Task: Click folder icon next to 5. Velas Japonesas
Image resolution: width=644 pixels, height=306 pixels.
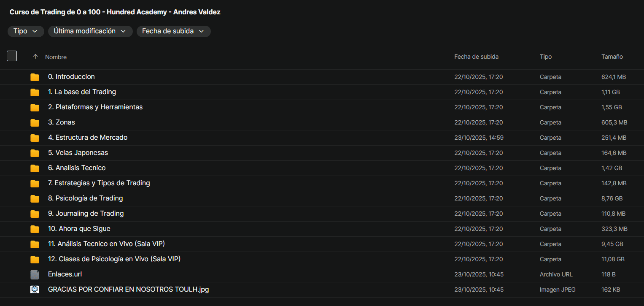Action: [x=35, y=153]
